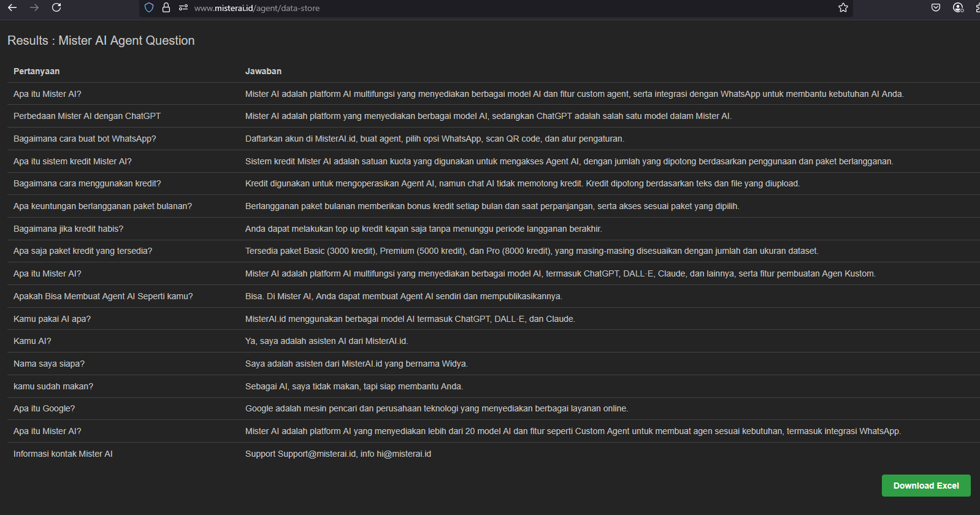Select the 'Bagaimana cara buat bot WhatsApp?' question
Screen dimensions: 980x515
point(85,139)
